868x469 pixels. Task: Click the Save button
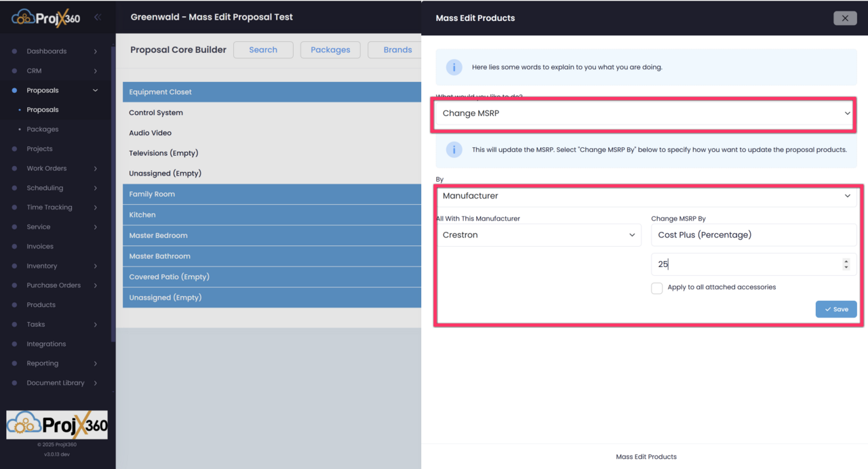click(x=835, y=309)
